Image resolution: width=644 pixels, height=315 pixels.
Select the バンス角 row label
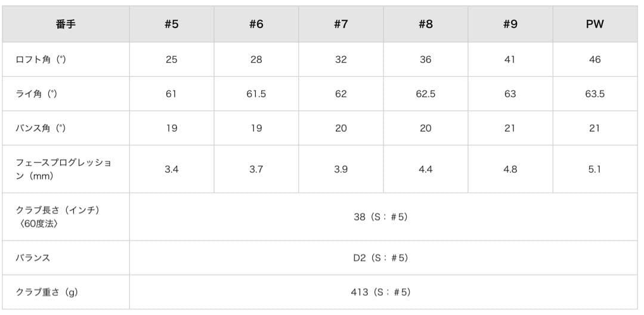41,128
